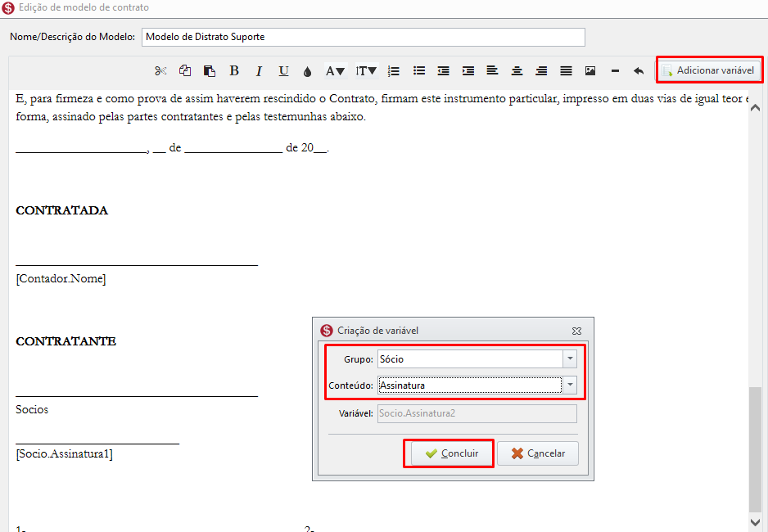Image resolution: width=768 pixels, height=532 pixels.
Task: Justify the text
Action: click(566, 71)
